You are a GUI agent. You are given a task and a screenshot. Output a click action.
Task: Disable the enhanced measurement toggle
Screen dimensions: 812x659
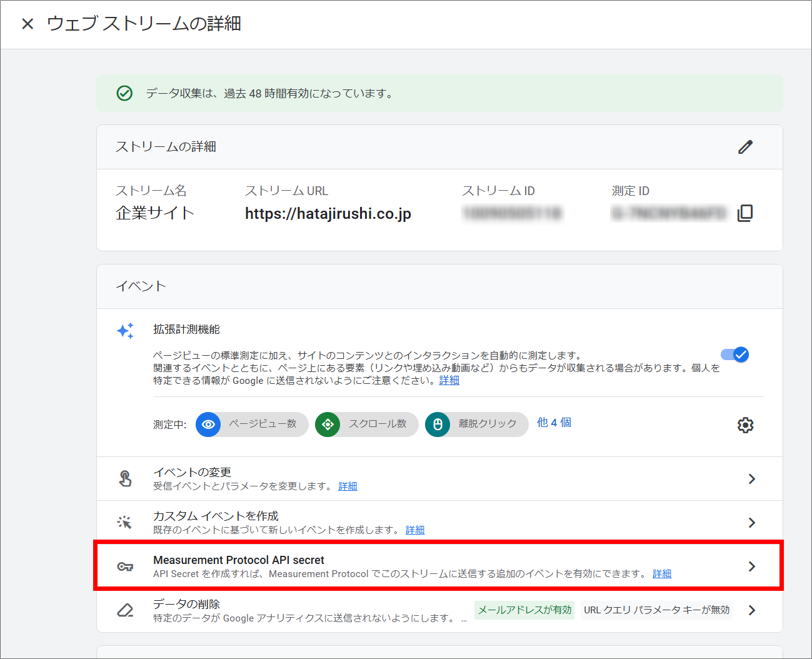735,355
